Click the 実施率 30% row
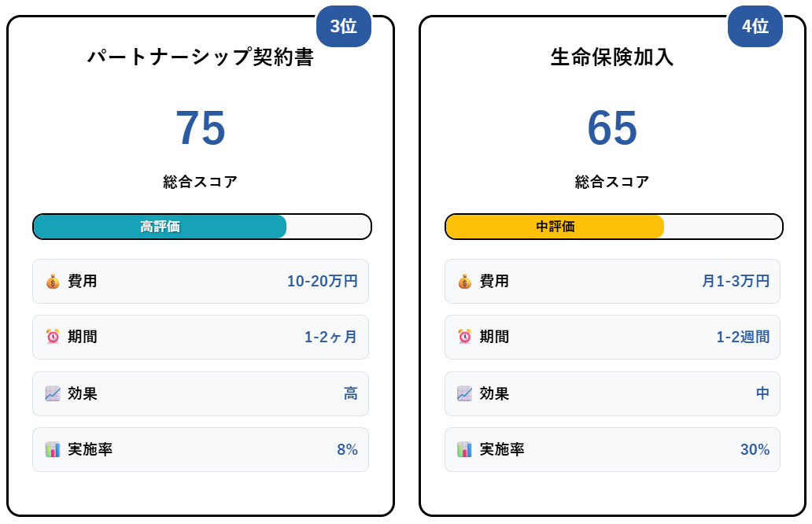Screen dimensions: 812x524 [612, 449]
